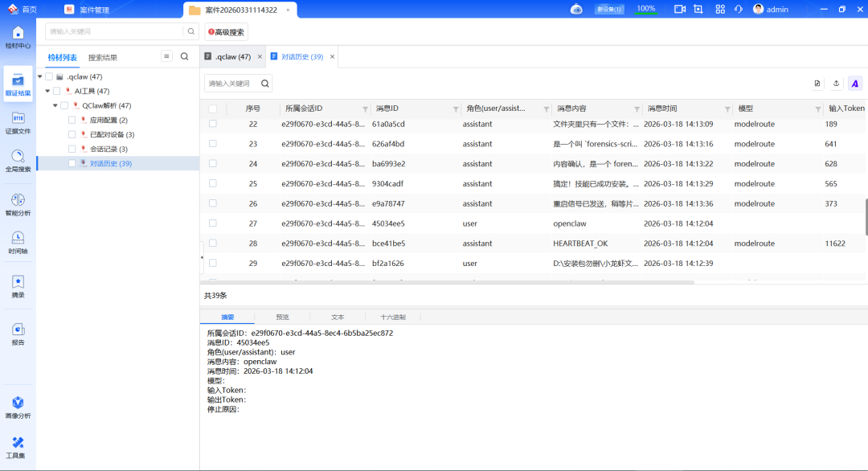
Task: Open the 报告 sidebar section
Action: (x=18, y=334)
